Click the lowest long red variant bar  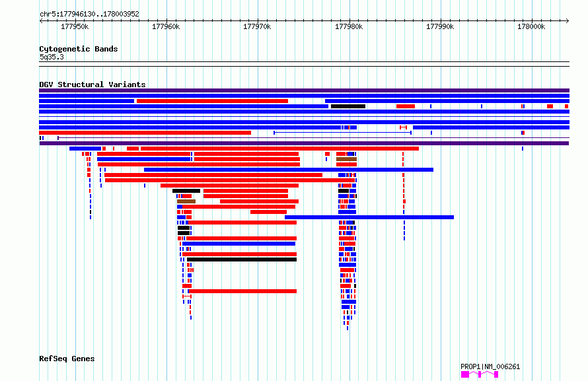(x=242, y=291)
